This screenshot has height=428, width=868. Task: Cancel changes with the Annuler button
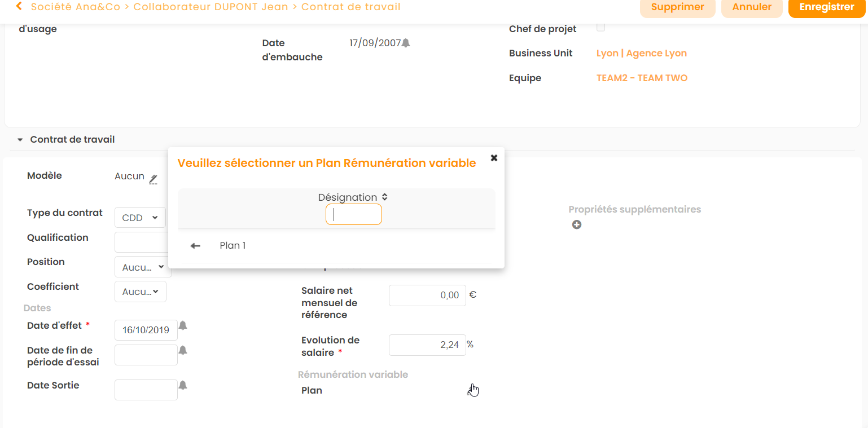[752, 7]
